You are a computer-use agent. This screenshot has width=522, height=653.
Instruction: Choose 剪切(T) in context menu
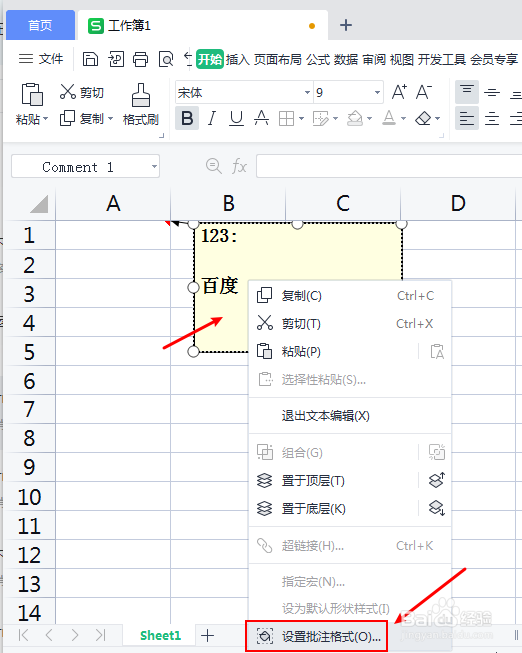click(350, 324)
